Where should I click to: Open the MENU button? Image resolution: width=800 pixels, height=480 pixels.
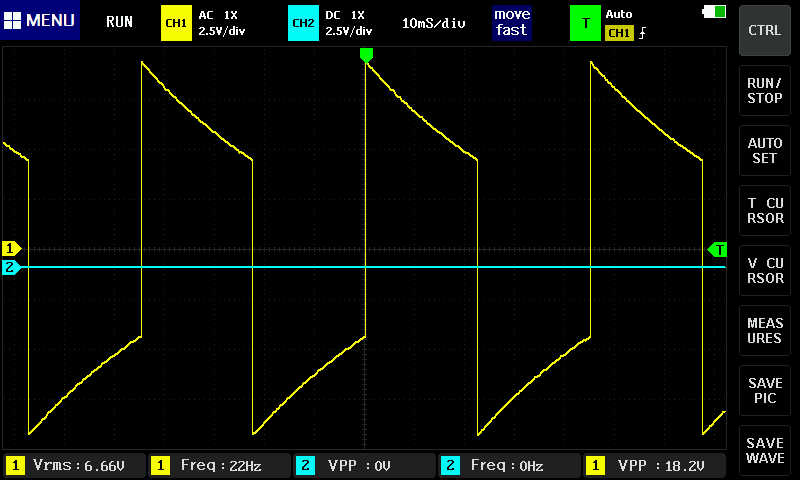click(40, 21)
